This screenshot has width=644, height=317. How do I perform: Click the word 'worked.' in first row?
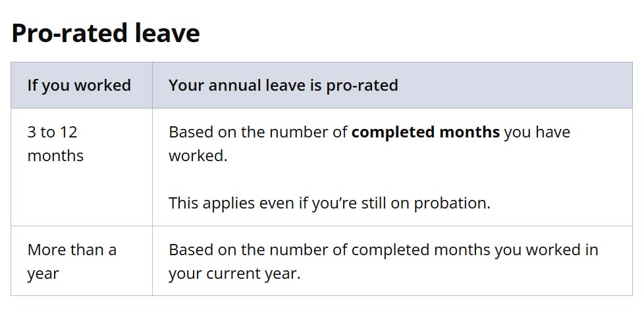[198, 156]
